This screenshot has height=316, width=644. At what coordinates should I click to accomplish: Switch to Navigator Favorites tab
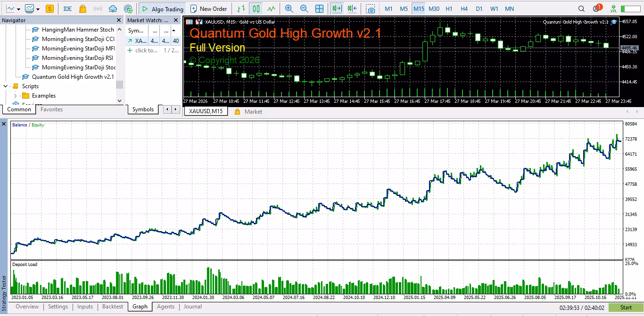tap(51, 109)
